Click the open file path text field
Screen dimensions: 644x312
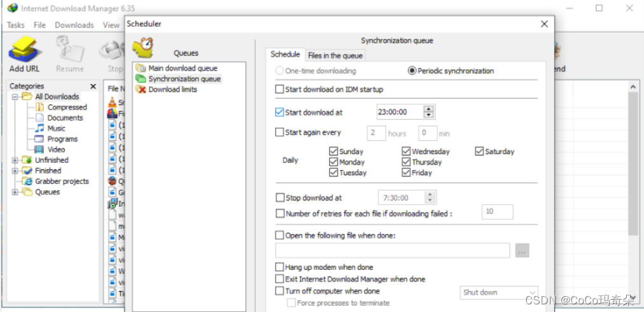(x=393, y=251)
